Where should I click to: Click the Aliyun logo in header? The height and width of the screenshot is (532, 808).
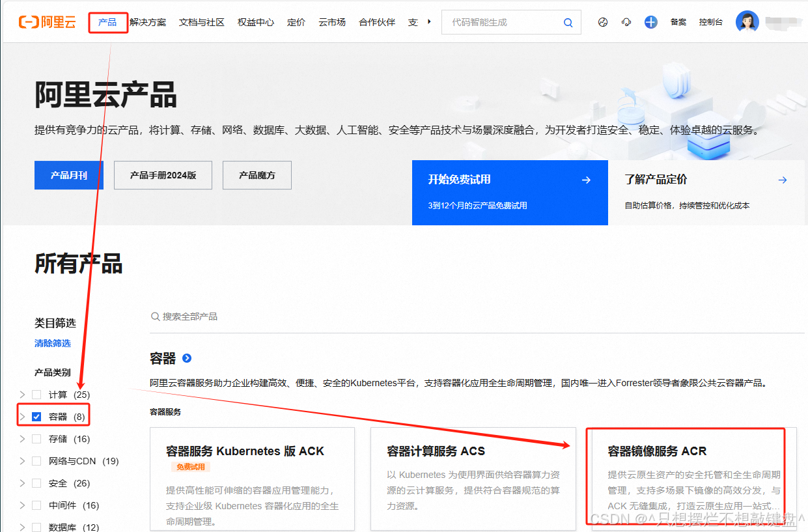point(47,22)
